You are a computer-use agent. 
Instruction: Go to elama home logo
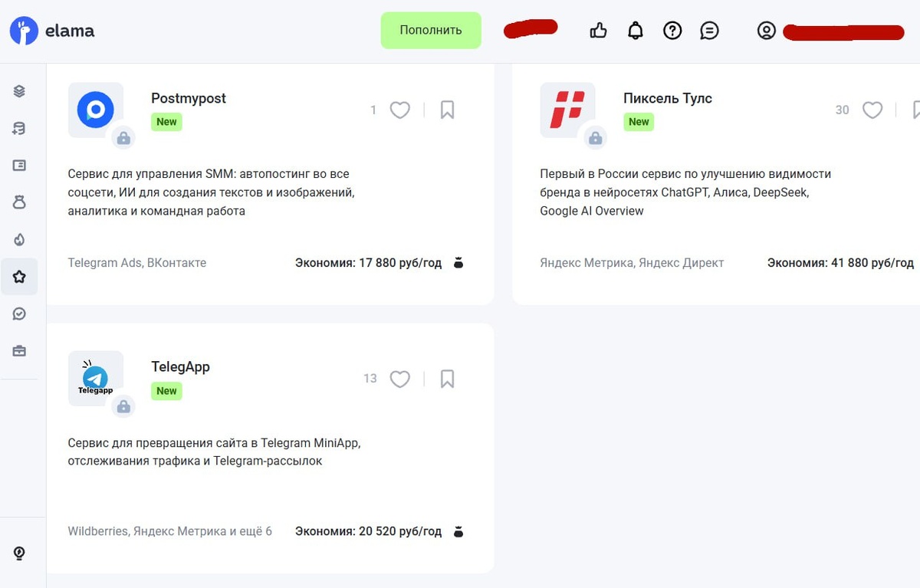(52, 31)
